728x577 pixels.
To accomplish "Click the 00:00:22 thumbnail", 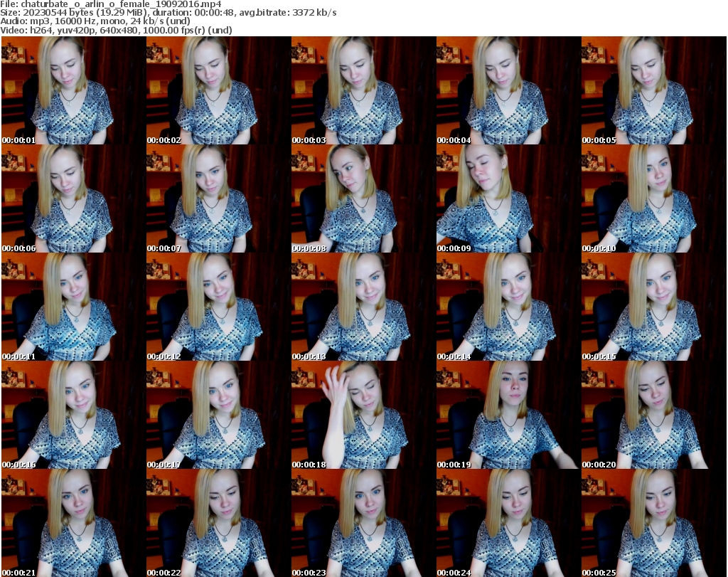I will point(219,523).
